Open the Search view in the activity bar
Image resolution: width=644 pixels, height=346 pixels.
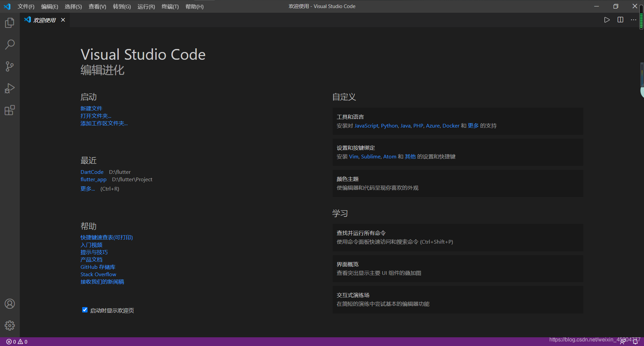click(10, 45)
